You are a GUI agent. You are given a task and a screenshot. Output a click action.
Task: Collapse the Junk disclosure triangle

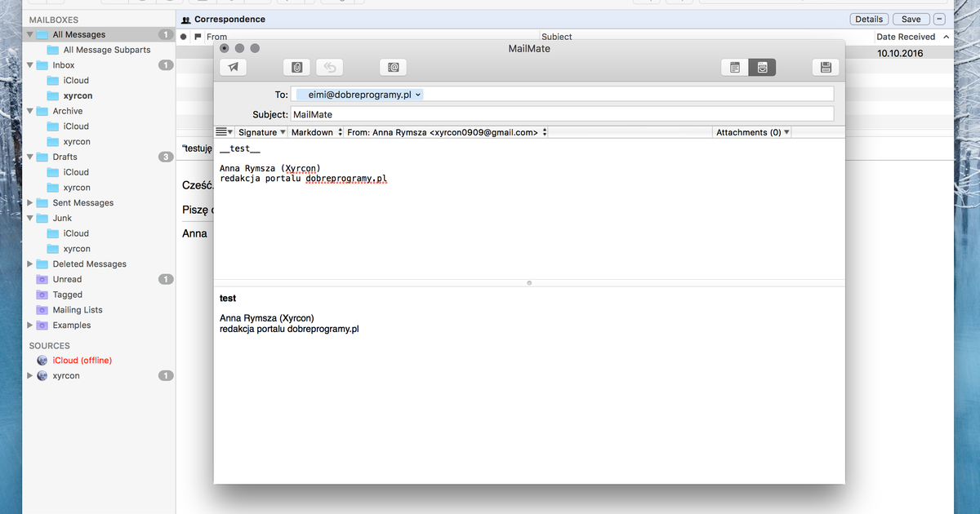pyautogui.click(x=30, y=218)
